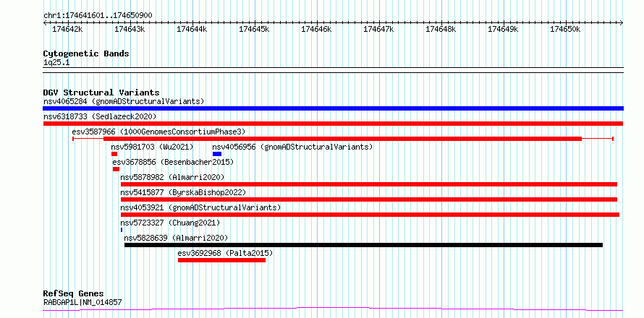Click the nsv4053921 gnomAD red bar
Viewport: 644px width, 318px height.
click(370, 215)
